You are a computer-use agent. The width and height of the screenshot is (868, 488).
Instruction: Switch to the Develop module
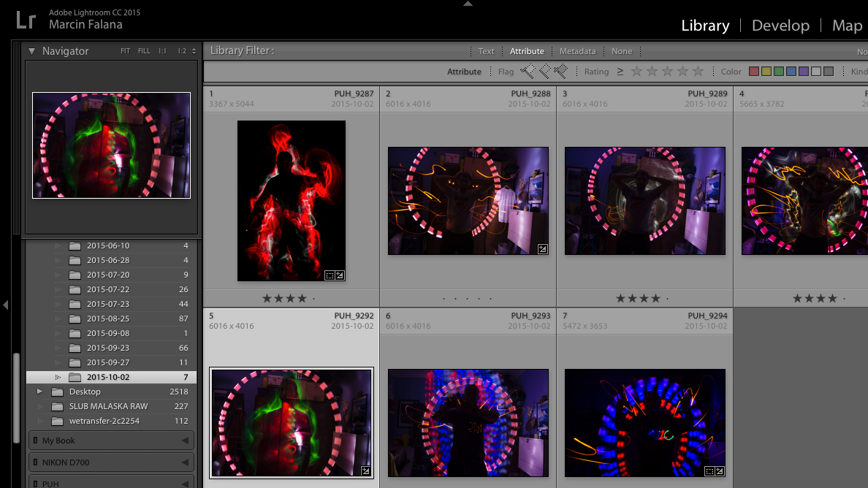click(780, 25)
